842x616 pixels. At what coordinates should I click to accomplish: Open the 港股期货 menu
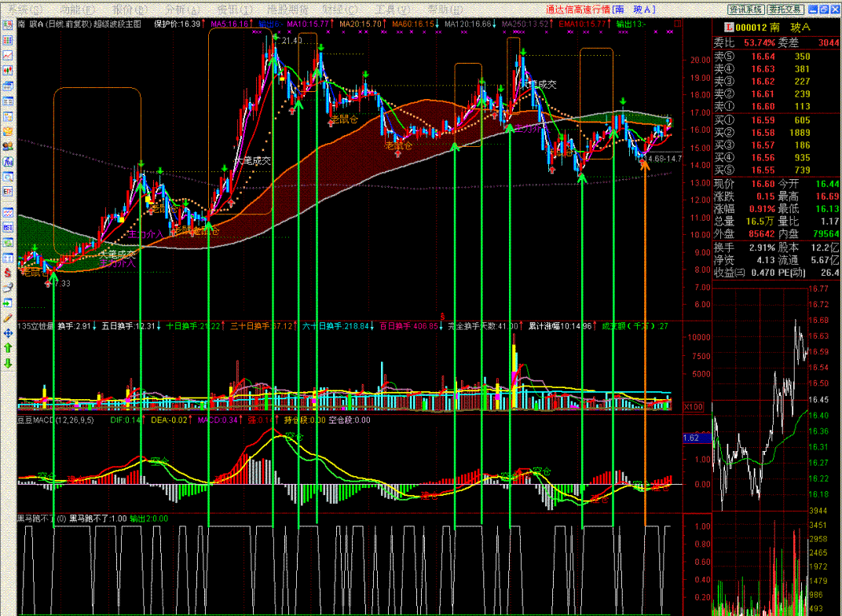(x=288, y=9)
